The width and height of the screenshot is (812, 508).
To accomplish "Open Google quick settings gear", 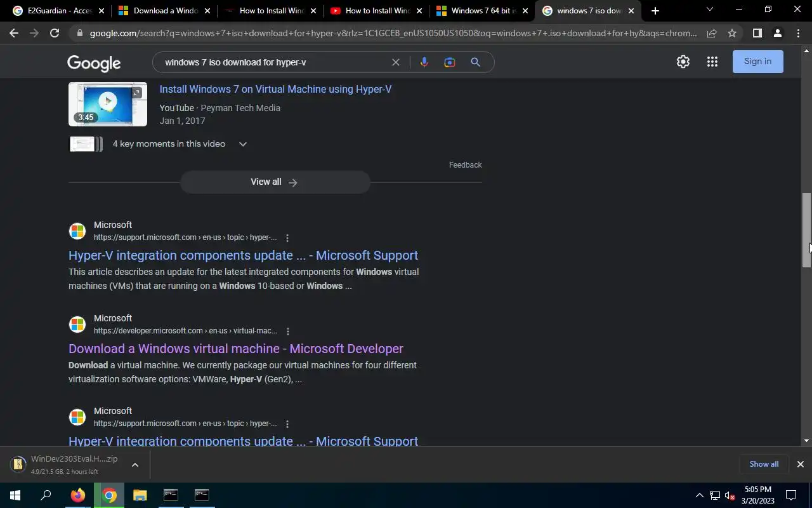I will [683, 62].
